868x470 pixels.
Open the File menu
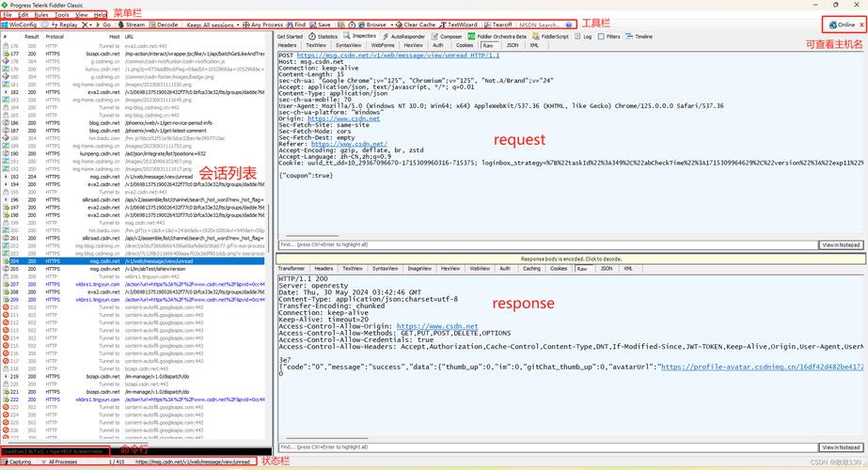pyautogui.click(x=8, y=15)
